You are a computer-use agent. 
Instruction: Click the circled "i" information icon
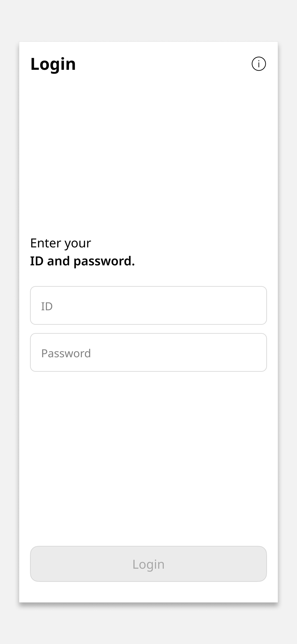pyautogui.click(x=259, y=64)
